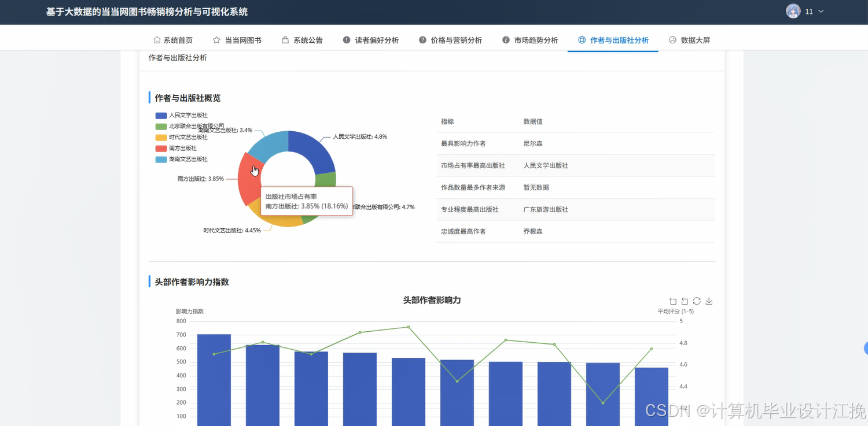Click 人民文学出版社 in the table's value column
868x426 pixels.
[x=546, y=165]
